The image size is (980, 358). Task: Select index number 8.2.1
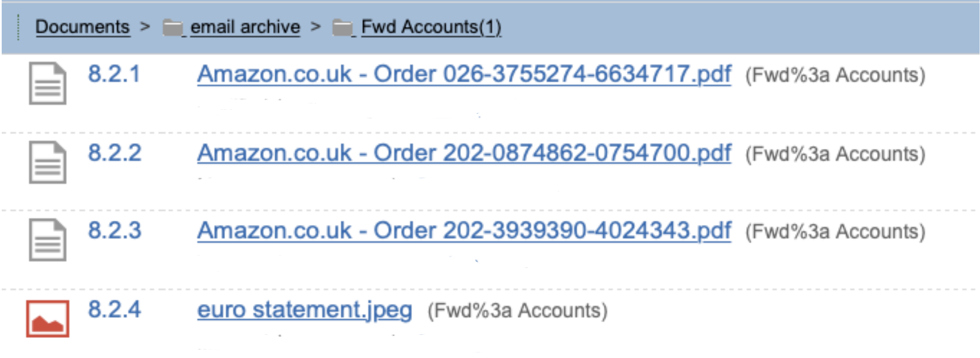click(114, 74)
